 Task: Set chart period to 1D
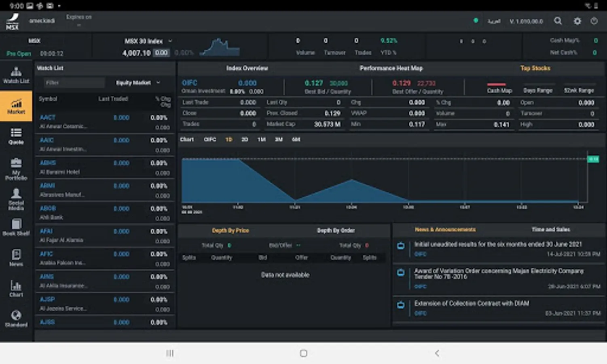click(x=228, y=139)
